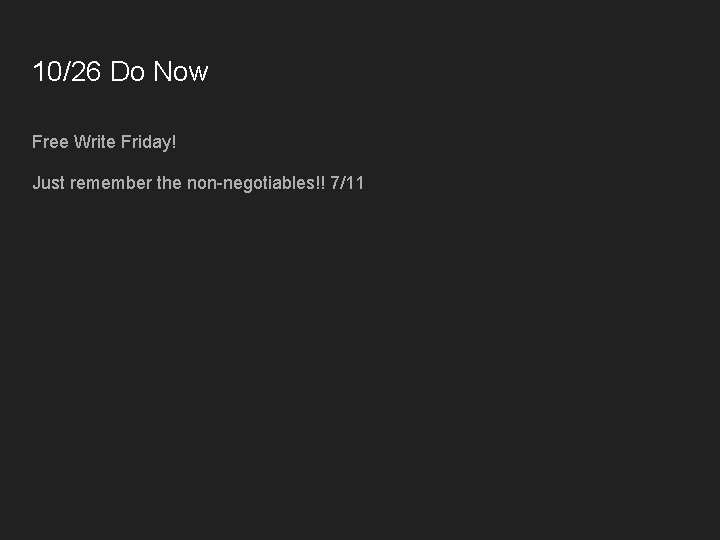Select the "Free Write Friday!" text line
Screen dimensions: 720x540
[104, 142]
